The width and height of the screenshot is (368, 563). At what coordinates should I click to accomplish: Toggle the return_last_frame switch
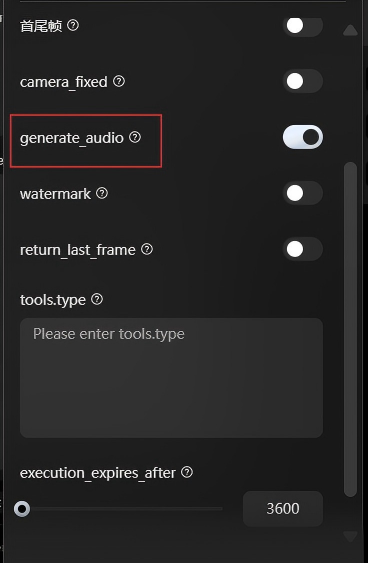[x=303, y=249]
